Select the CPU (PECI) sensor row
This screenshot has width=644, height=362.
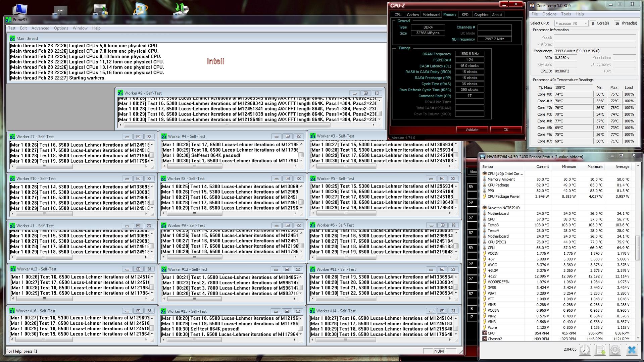pos(557,242)
